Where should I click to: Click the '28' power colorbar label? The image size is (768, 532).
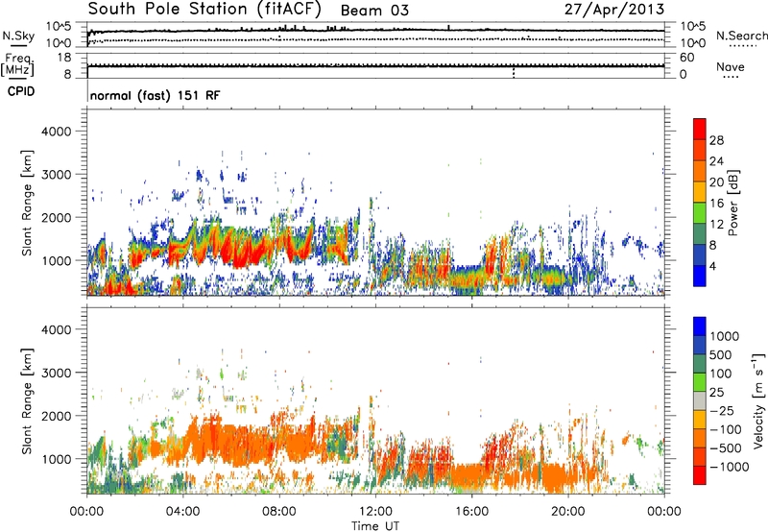716,140
